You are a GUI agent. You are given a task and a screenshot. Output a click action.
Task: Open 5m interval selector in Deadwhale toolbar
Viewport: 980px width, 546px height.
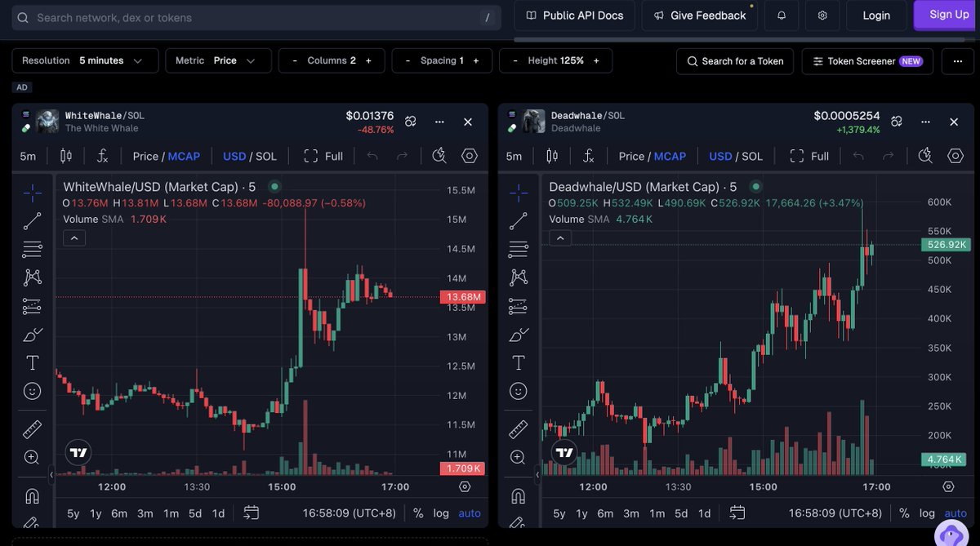(514, 156)
